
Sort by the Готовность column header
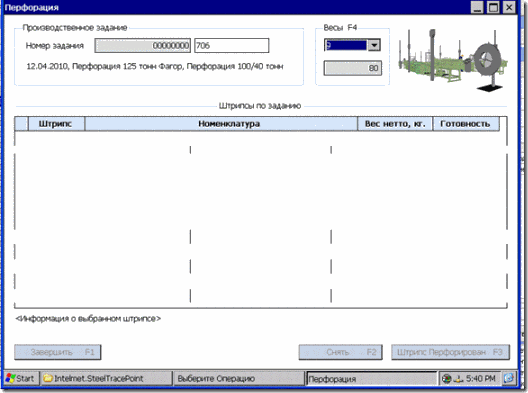(x=466, y=124)
